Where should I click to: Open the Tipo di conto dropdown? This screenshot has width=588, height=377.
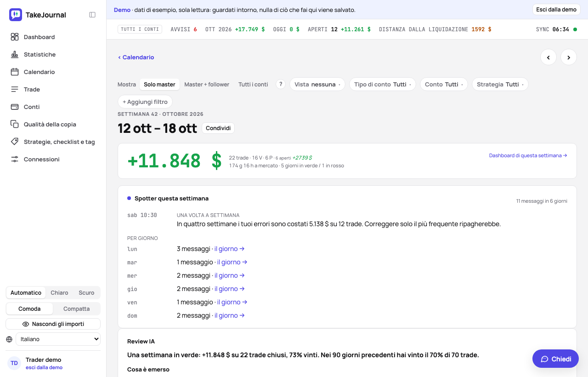tap(383, 85)
